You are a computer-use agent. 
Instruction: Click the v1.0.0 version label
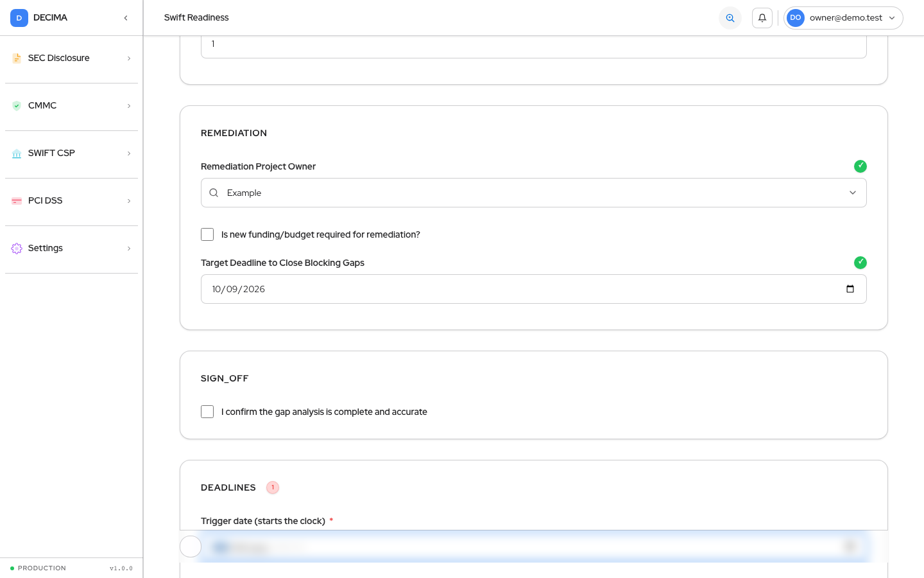pos(121,568)
